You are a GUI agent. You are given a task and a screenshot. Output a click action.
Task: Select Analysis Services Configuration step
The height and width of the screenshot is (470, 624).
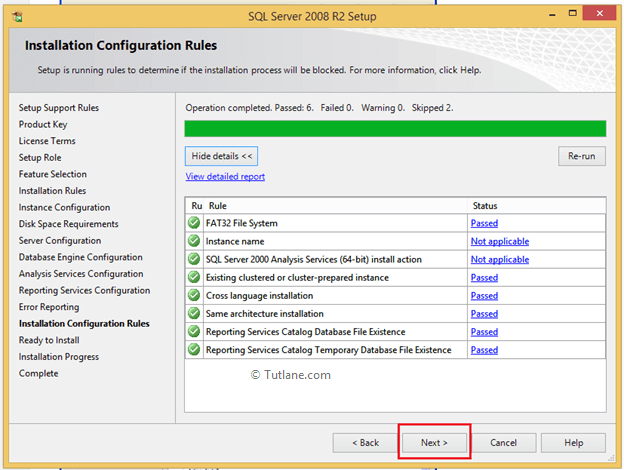point(81,274)
